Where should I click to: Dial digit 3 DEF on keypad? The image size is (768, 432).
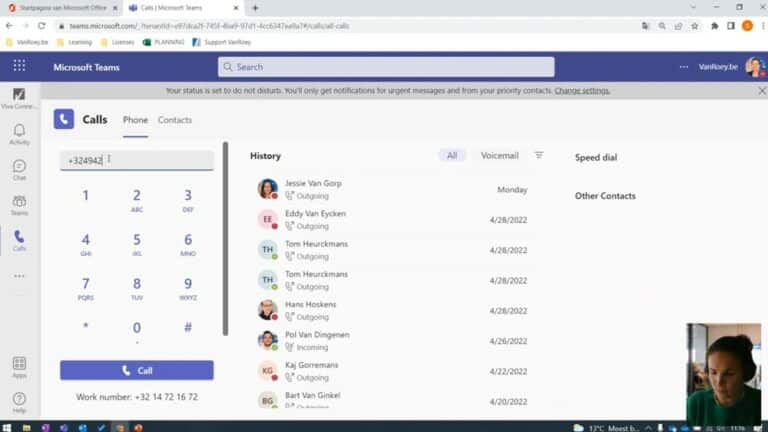[x=188, y=200]
